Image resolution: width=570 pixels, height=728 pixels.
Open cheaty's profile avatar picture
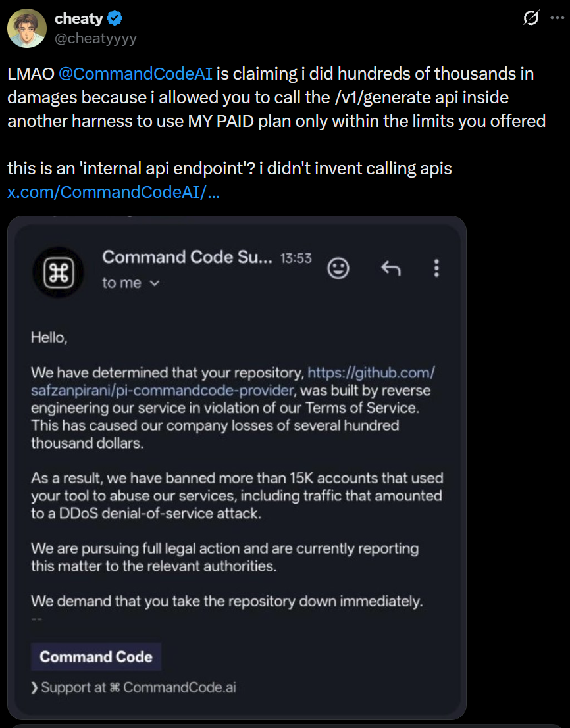point(27,28)
